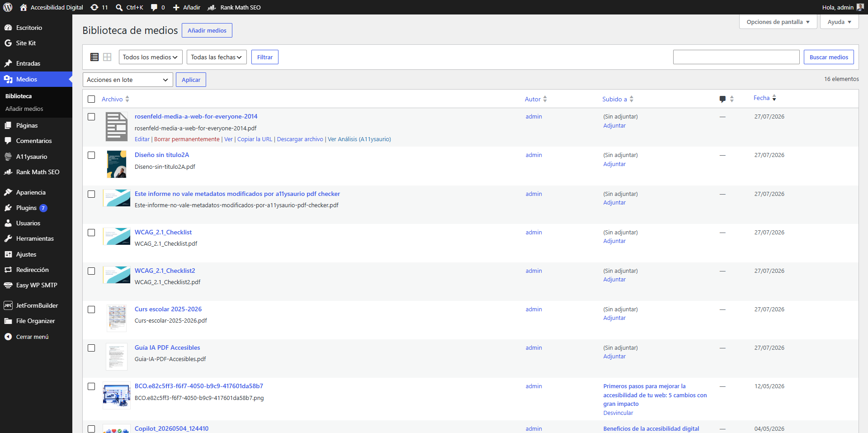
Task: Open Redirección in the sidebar
Action: [36, 270]
